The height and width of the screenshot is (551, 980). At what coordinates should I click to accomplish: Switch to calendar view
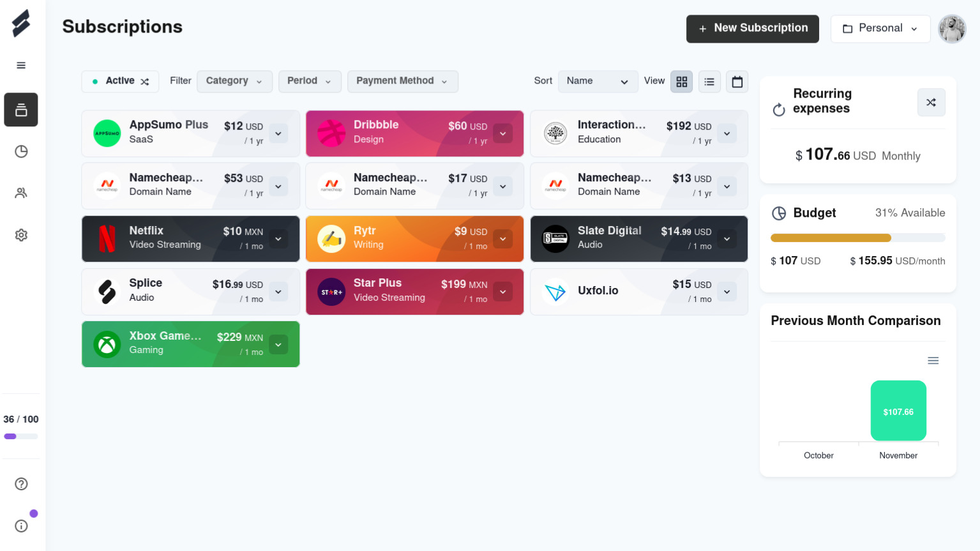point(736,82)
